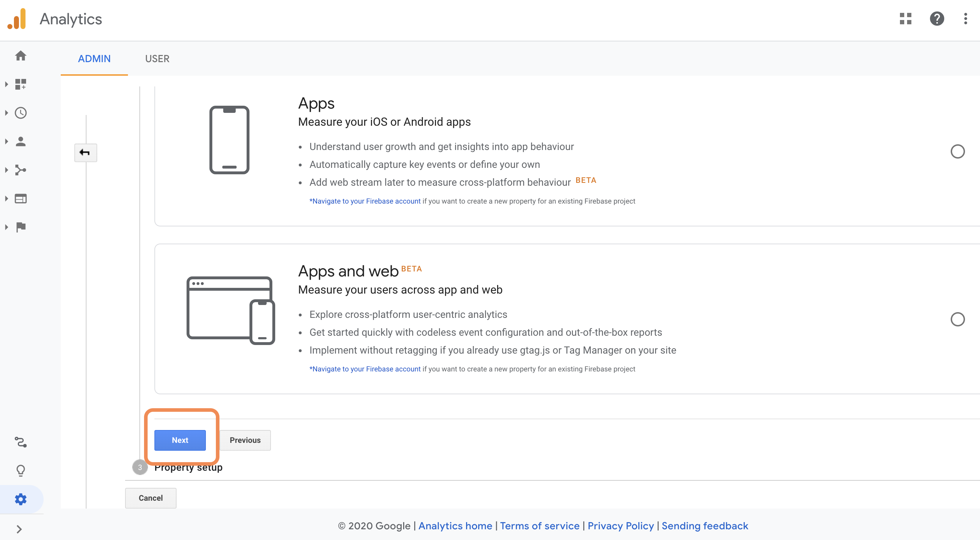Go to Home in the sidebar
The image size is (980, 540).
20,56
